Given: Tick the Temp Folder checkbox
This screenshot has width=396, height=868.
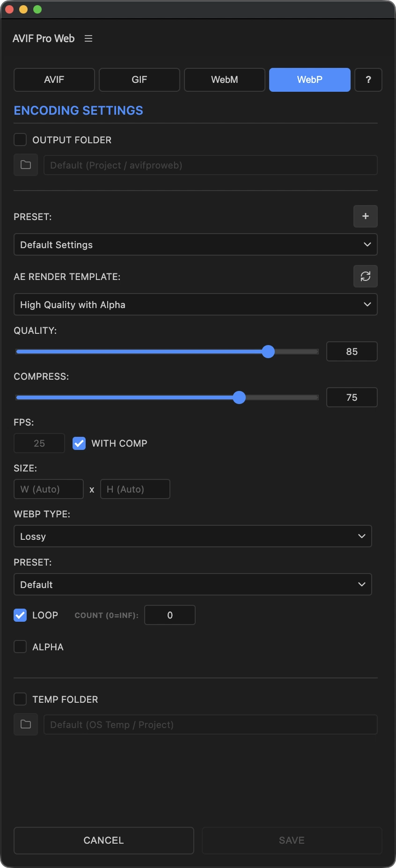Looking at the screenshot, I should pos(20,699).
